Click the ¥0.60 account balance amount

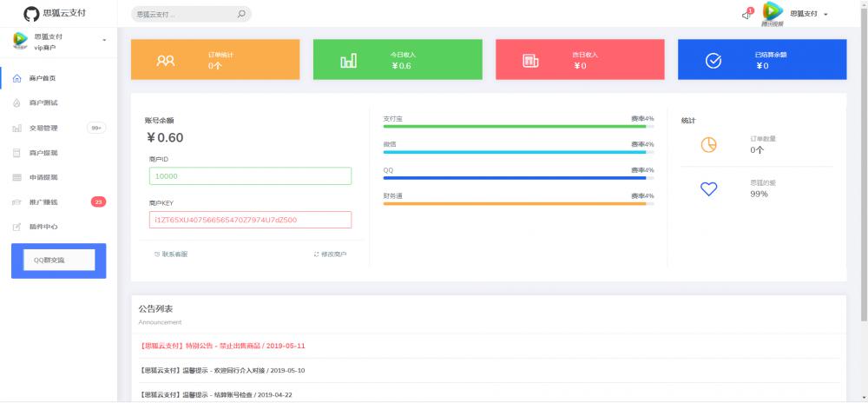click(165, 138)
